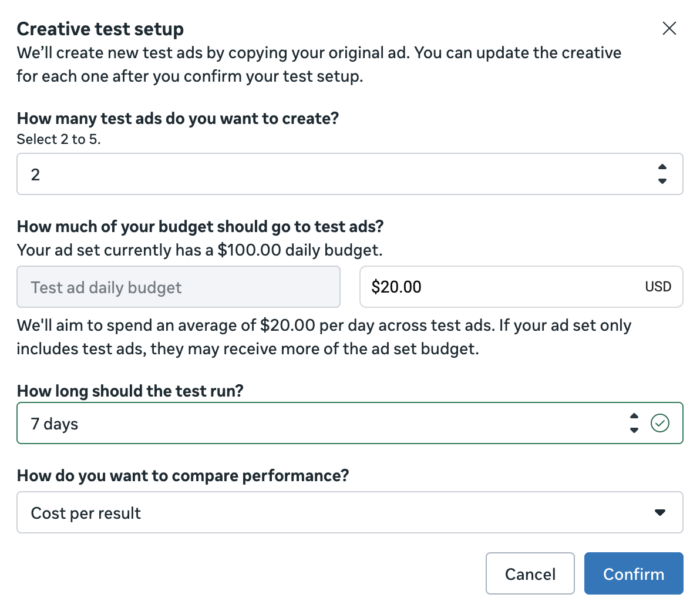Click the USD currency label

[x=658, y=287]
